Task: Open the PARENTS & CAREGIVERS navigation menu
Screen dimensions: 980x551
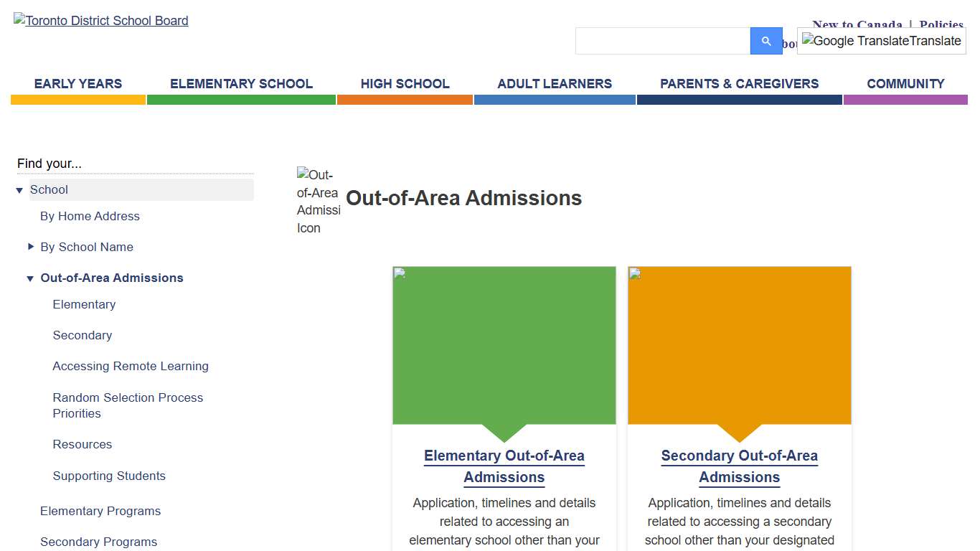Action: click(x=739, y=83)
